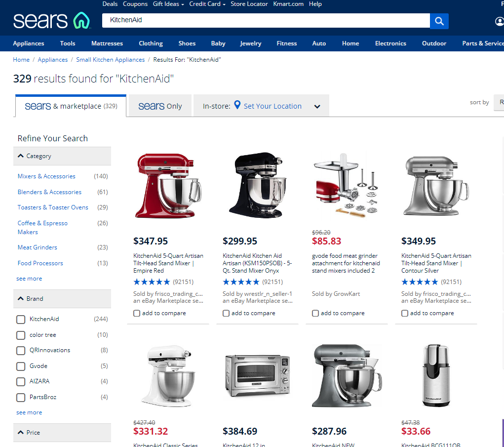
Task: Switch to Sears Only tab
Action: (x=160, y=106)
